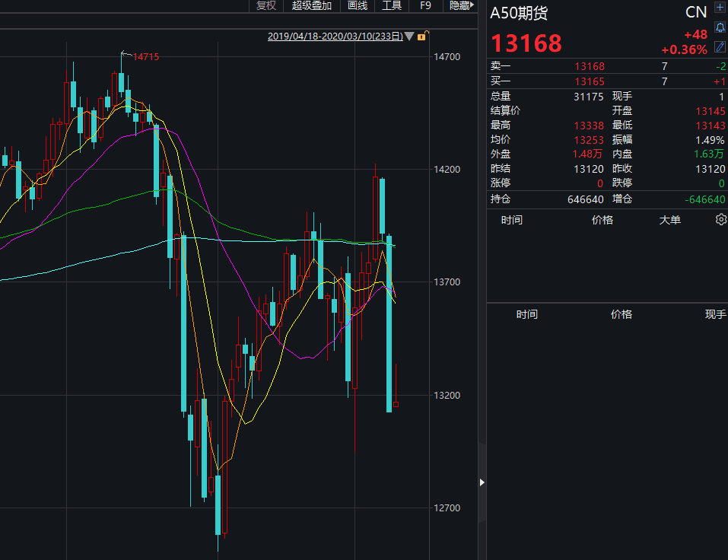Click the 买一 bid price 13165
Image resolution: width=728 pixels, height=560 pixels.
[590, 81]
